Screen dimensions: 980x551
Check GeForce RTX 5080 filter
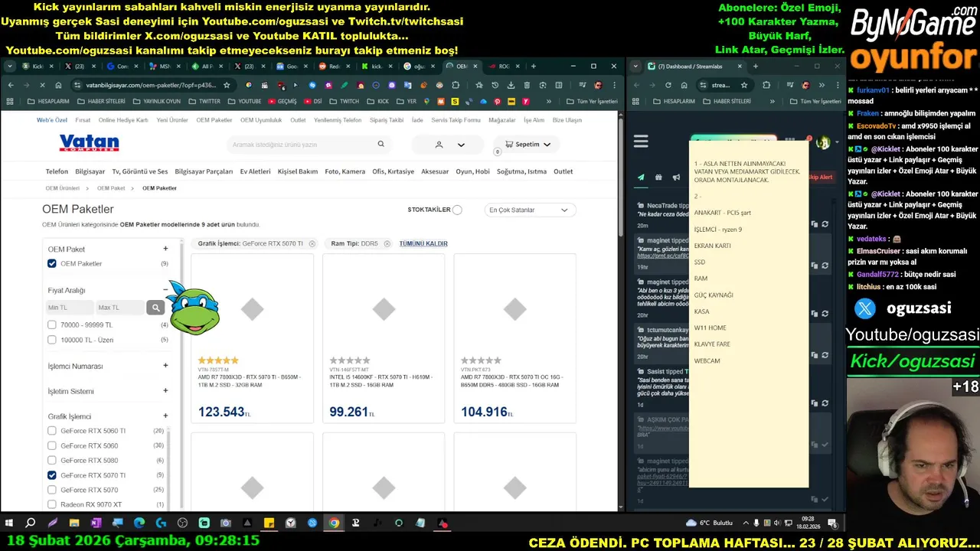click(x=52, y=460)
